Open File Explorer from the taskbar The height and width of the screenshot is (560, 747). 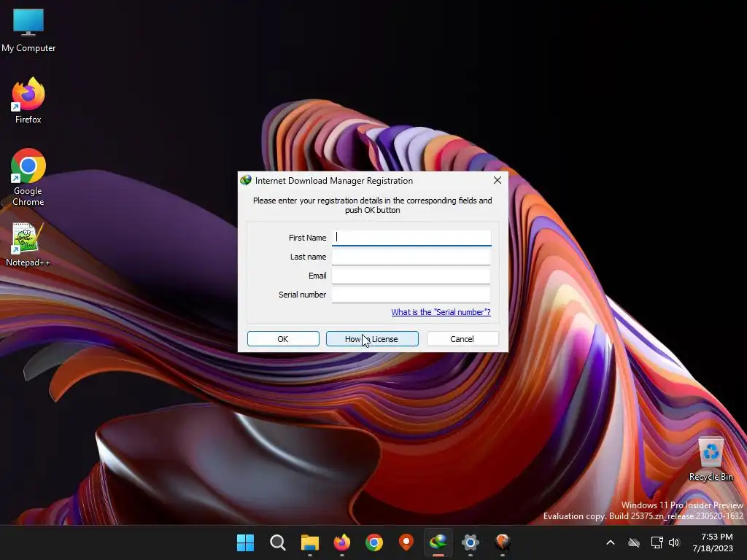[x=309, y=542]
